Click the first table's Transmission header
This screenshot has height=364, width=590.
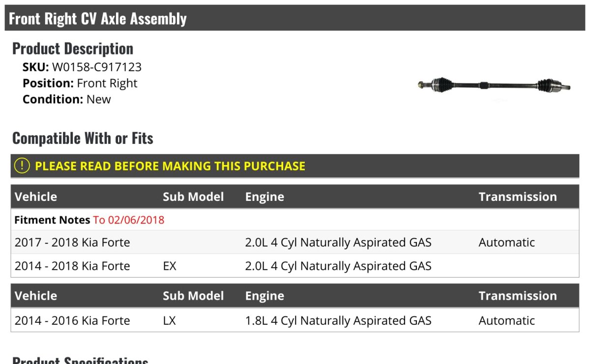(x=518, y=197)
